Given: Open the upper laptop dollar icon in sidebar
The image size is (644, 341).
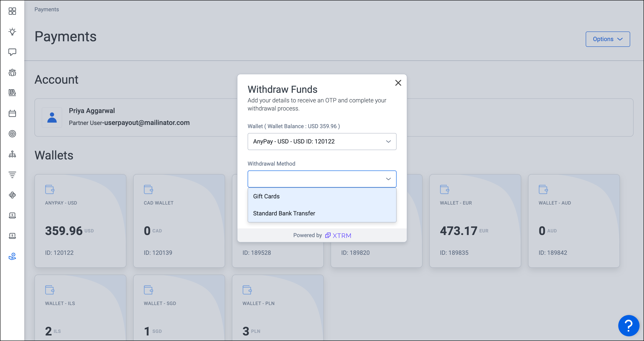Looking at the screenshot, I should pyautogui.click(x=12, y=215).
